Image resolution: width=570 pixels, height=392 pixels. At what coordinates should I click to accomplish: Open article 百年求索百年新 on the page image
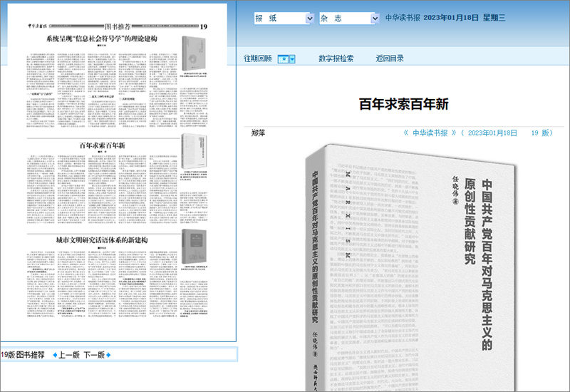102,145
